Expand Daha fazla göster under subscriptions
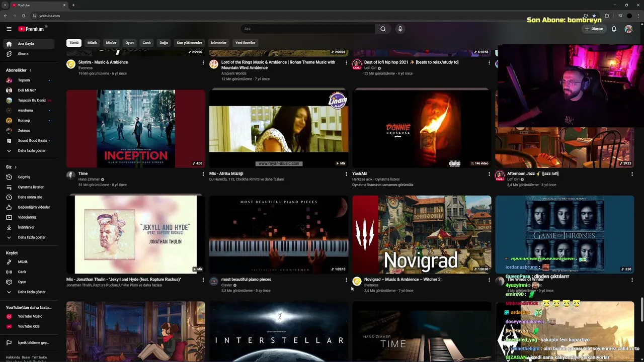This screenshot has width=644, height=362. pos(29,150)
